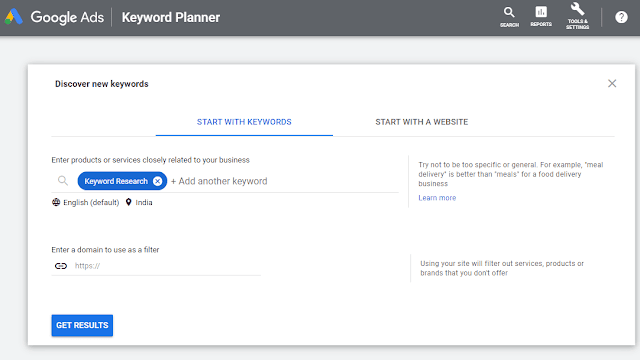Open the Learn more link
Image resolution: width=640 pixels, height=360 pixels.
[x=437, y=198]
